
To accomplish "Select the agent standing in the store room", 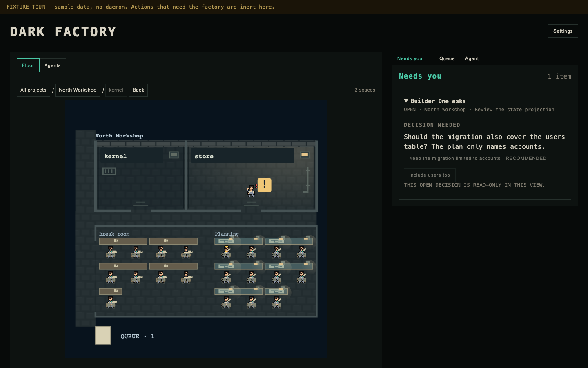I will [251, 191].
